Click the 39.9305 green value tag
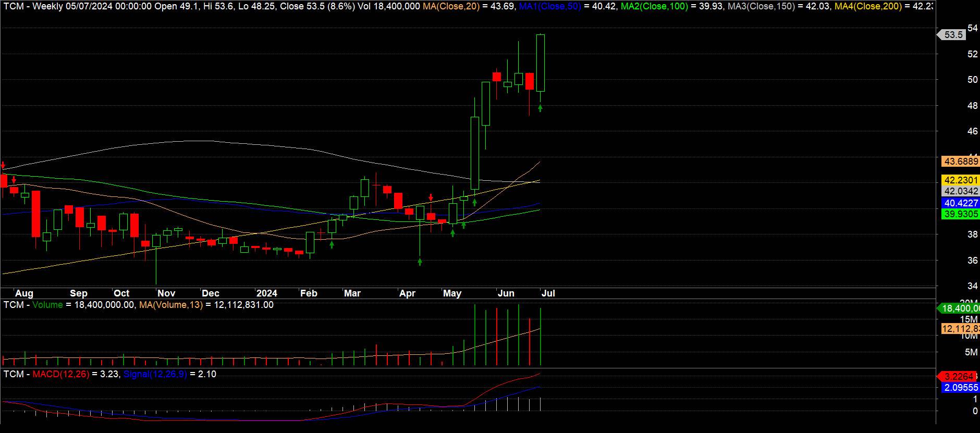 click(x=961, y=214)
